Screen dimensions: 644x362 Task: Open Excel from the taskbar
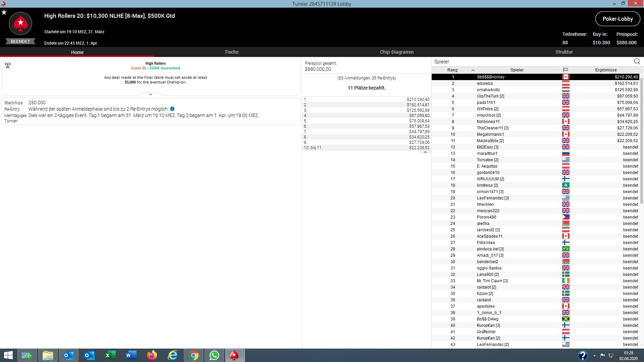point(110,355)
